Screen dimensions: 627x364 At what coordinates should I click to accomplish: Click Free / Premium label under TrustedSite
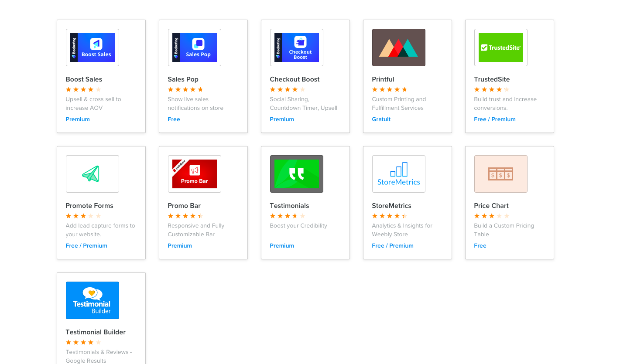pos(495,119)
